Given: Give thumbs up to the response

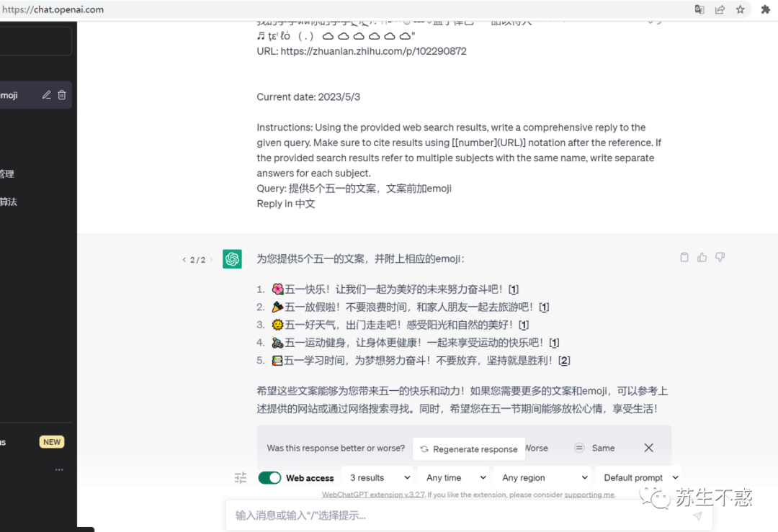Looking at the screenshot, I should 702,257.
